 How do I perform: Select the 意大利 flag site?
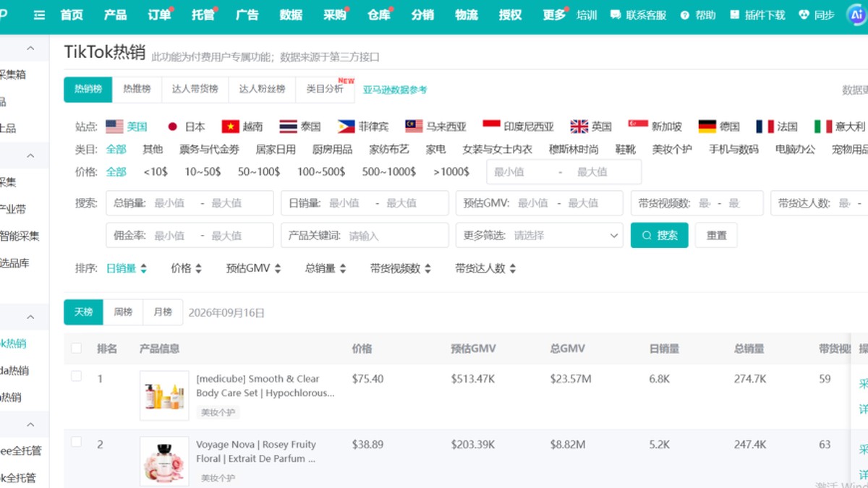tap(823, 127)
